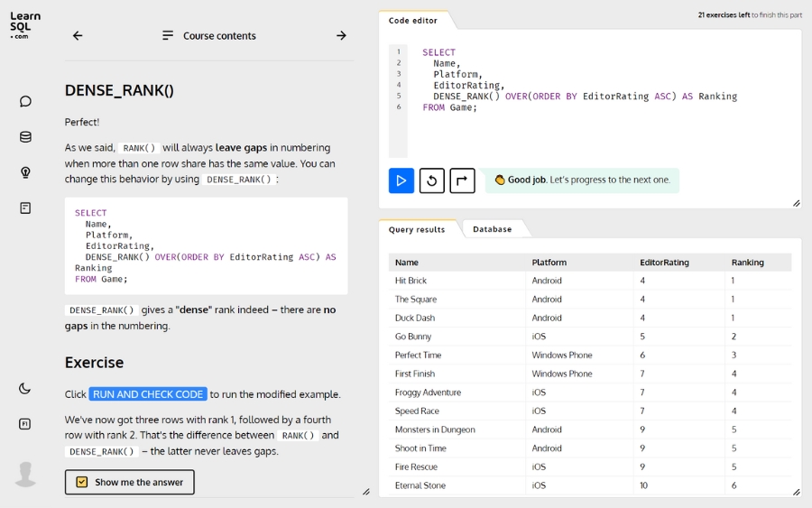Select the Query results tab

tap(417, 229)
